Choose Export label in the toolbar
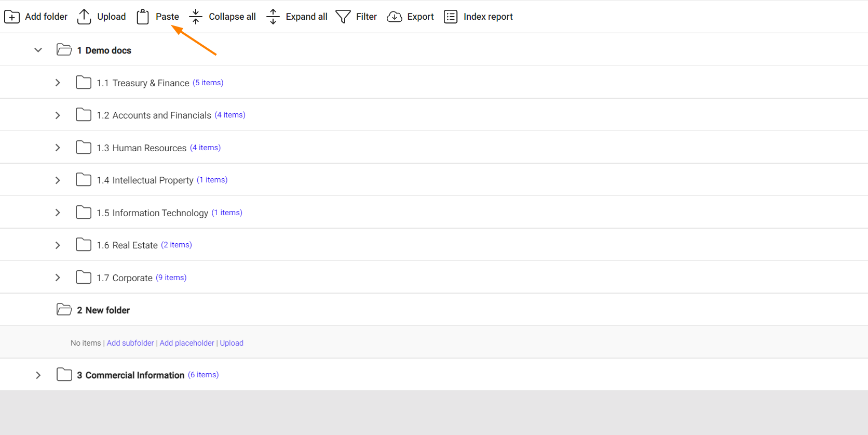Image resolution: width=868 pixels, height=435 pixels. click(x=421, y=17)
